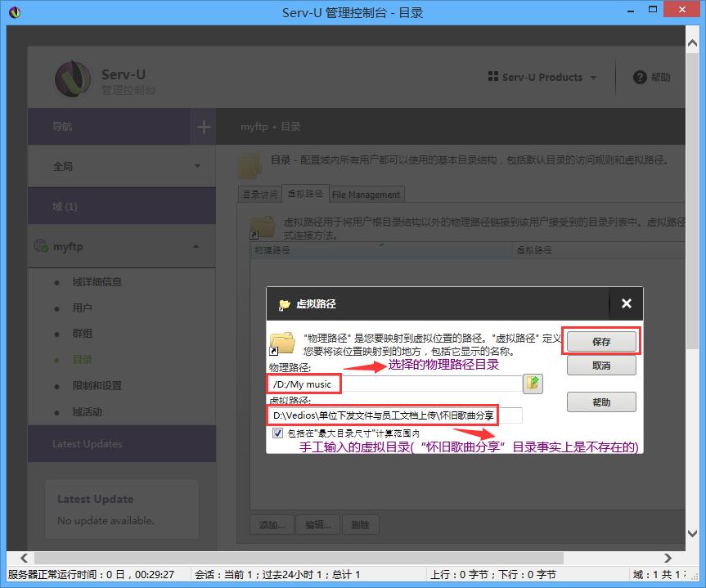Open 域活动 in sidebar

[87, 412]
